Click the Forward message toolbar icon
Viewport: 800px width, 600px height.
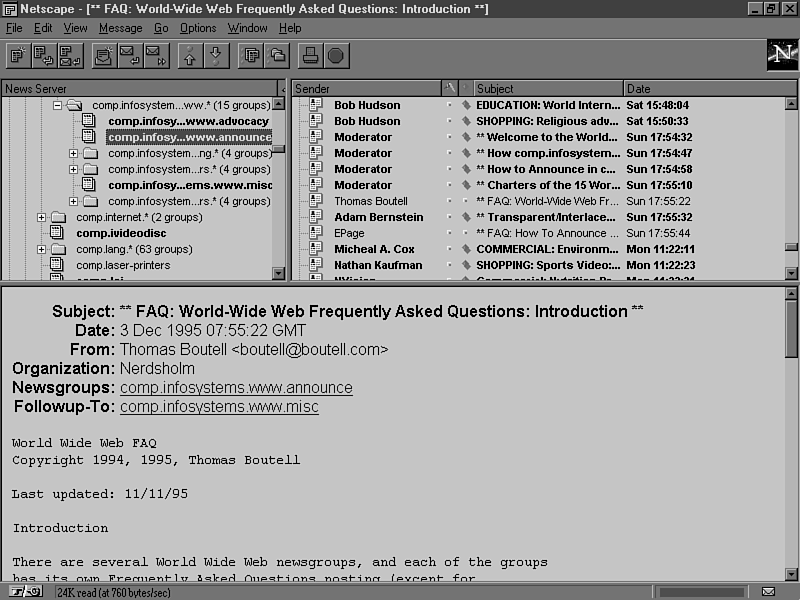[x=156, y=56]
